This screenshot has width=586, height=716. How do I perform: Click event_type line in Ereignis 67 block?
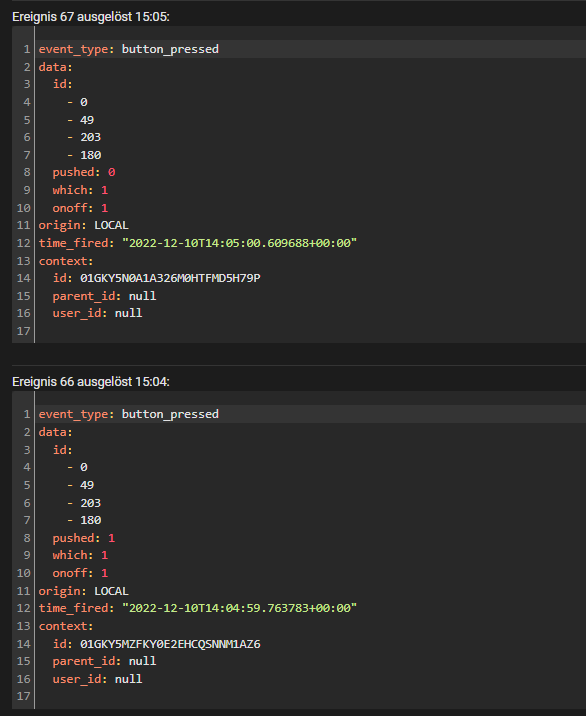coord(128,49)
